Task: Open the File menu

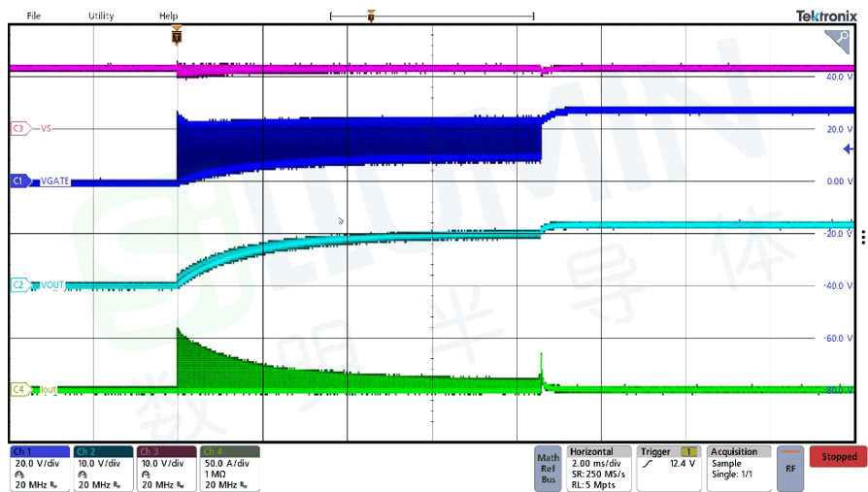Action: [x=34, y=16]
